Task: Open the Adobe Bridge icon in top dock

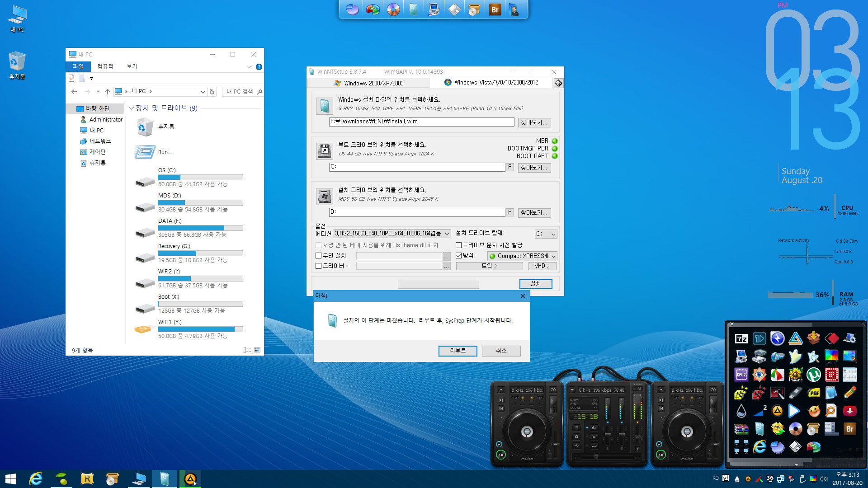Action: point(495,9)
